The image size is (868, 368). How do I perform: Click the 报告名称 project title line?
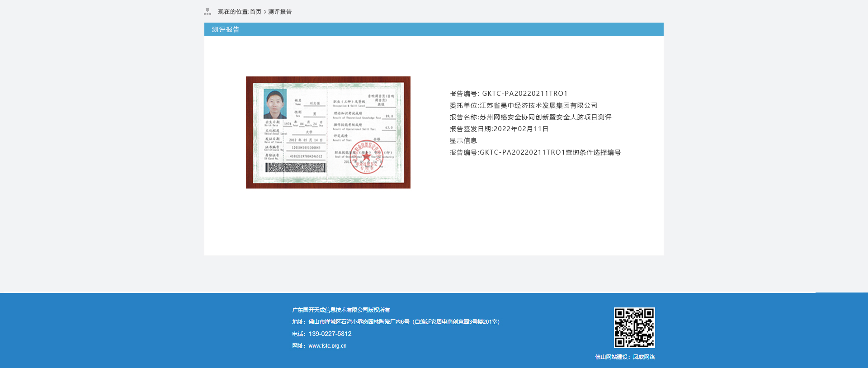pyautogui.click(x=530, y=117)
